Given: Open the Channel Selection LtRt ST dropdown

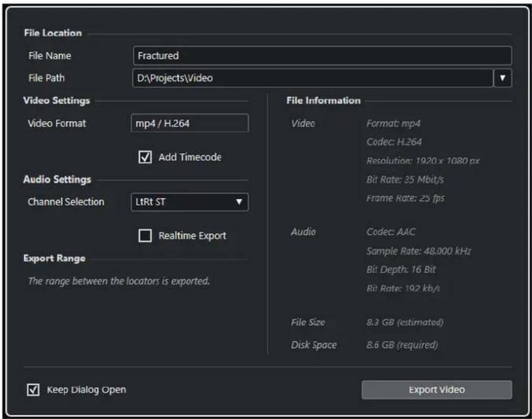Looking at the screenshot, I should click(x=189, y=202).
